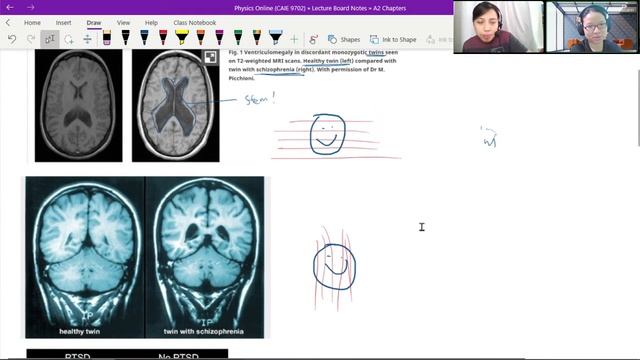
Task: Toggle Draw with Touch ink icon
Action: 313,39
